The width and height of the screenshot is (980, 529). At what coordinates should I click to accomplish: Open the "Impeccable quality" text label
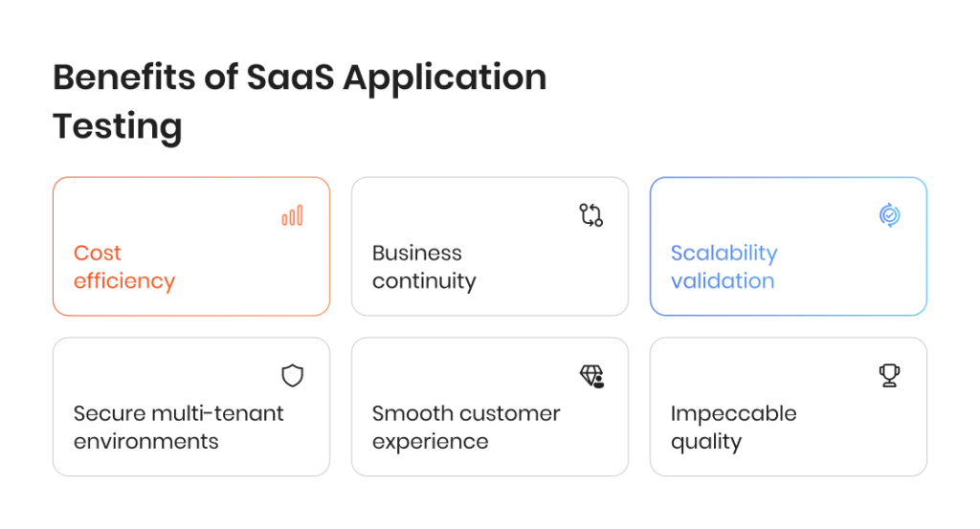pos(733,428)
